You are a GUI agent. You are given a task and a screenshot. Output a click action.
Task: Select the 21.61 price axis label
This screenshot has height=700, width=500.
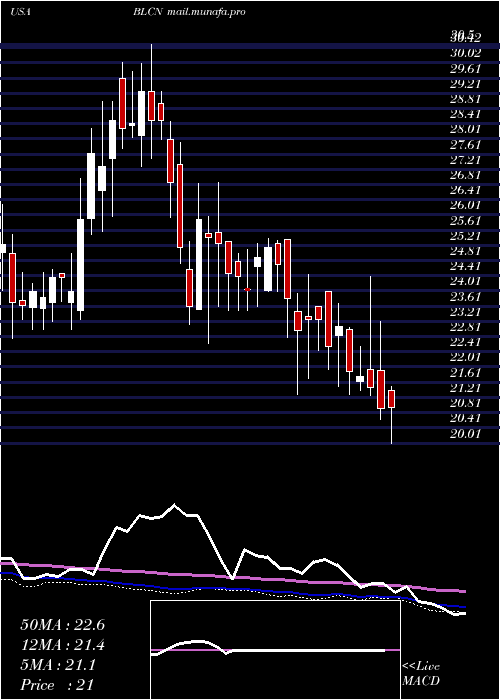466,372
